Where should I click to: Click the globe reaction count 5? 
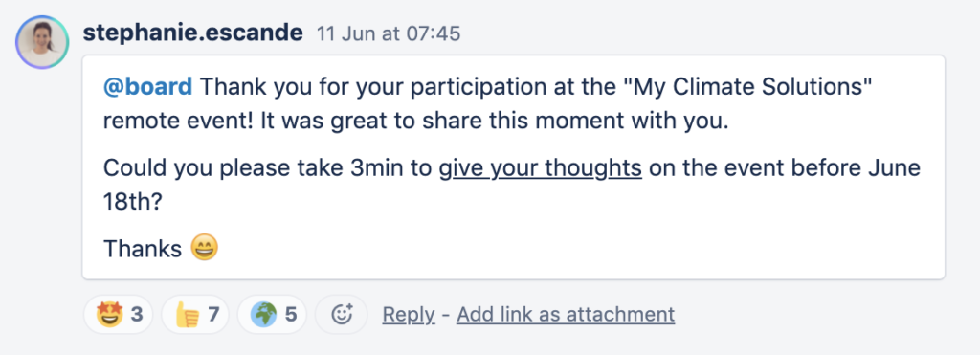pyautogui.click(x=291, y=315)
